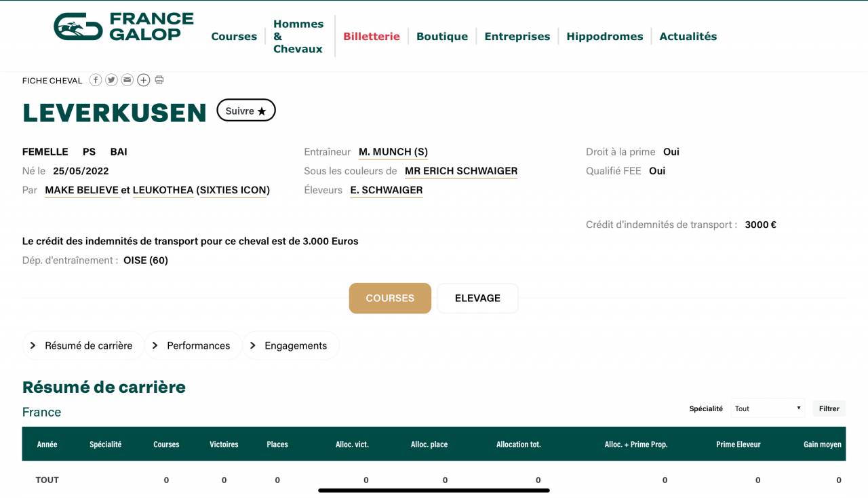This screenshot has width=868, height=498.
Task: Open the Boutique menu item
Action: [x=442, y=37]
